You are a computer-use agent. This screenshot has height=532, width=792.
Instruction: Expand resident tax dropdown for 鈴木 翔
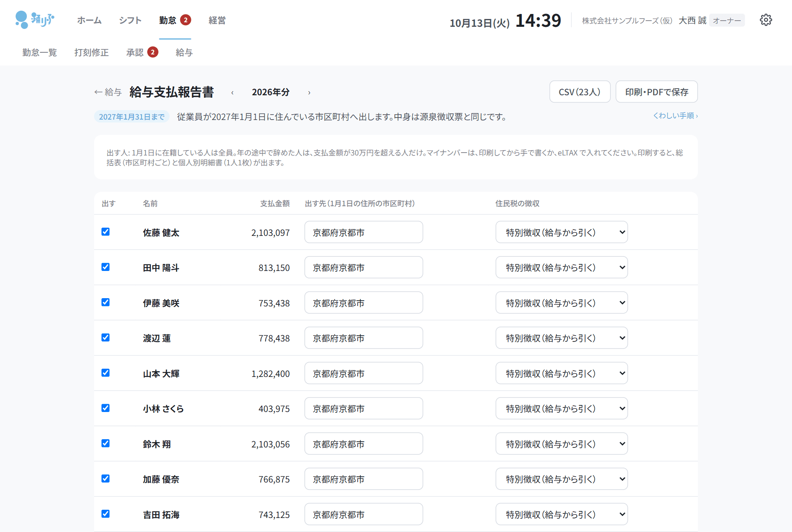pos(561,444)
